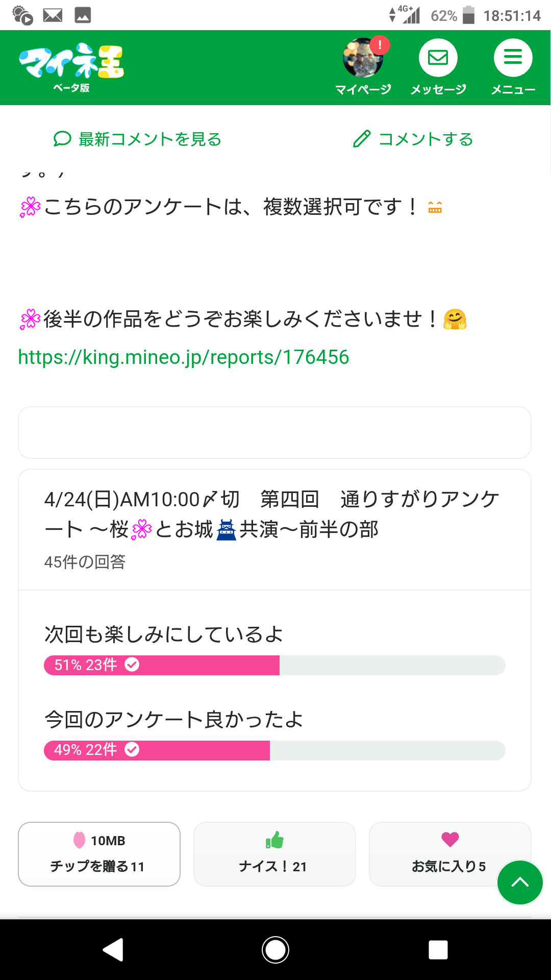Open the メッセージ envelope icon
551x980 pixels.
pos(438,58)
